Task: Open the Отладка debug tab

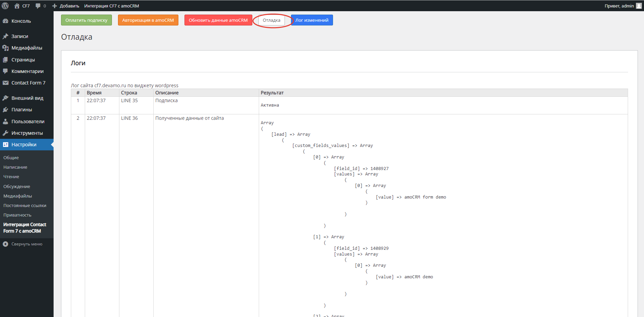Action: point(272,20)
